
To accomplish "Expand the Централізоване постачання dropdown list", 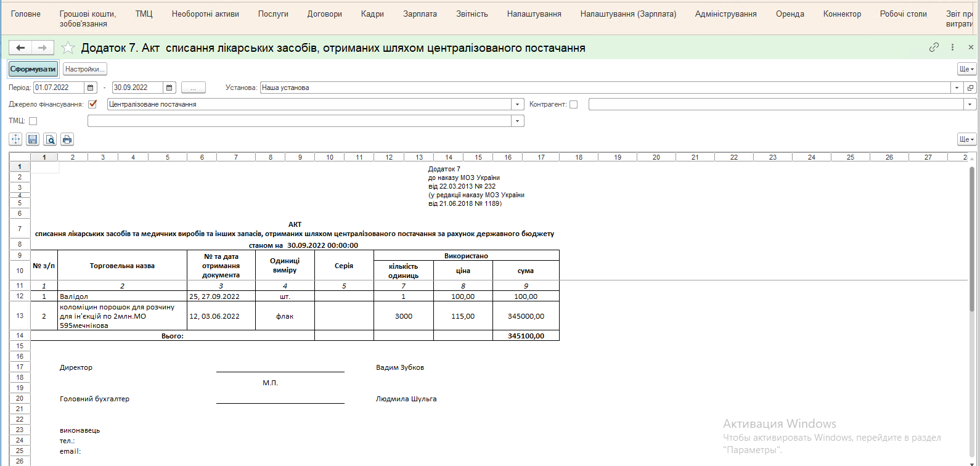I will click(518, 104).
